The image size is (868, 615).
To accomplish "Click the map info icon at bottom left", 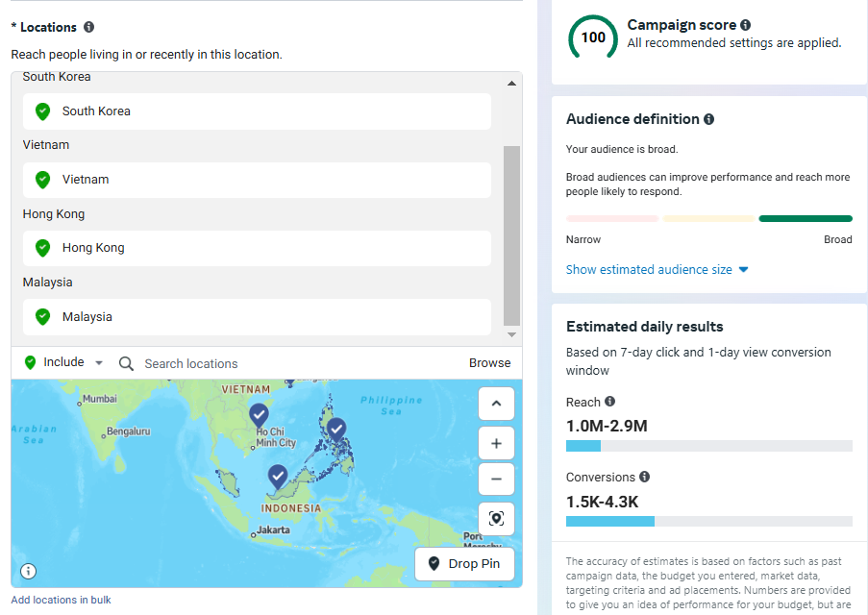I will [x=29, y=571].
